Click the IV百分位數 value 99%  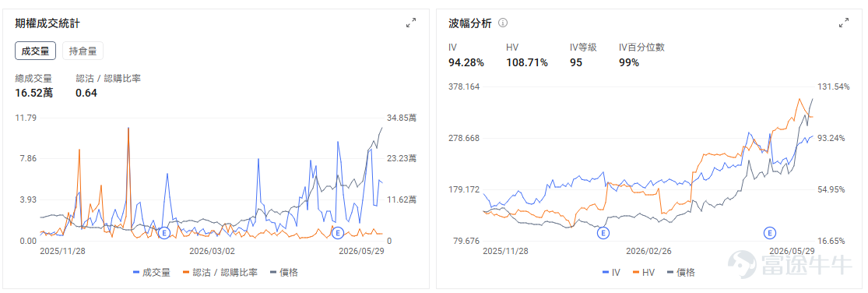click(x=629, y=62)
